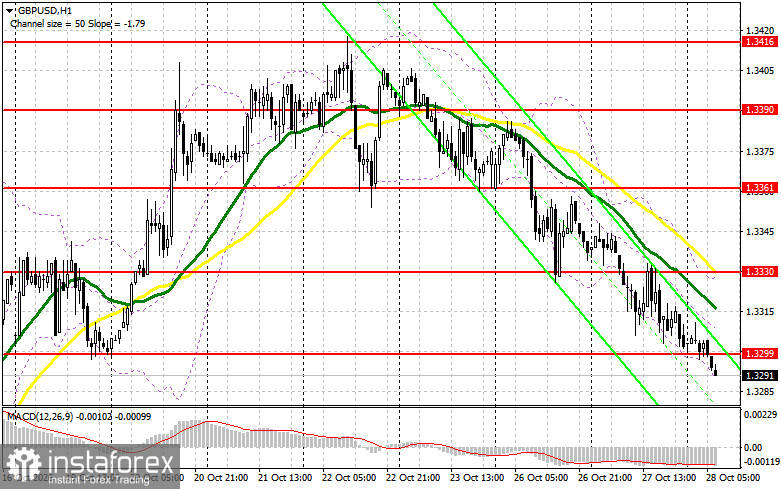This screenshot has width=781, height=489.
Task: Click the 1.3315 price axis value
Action: 760,312
